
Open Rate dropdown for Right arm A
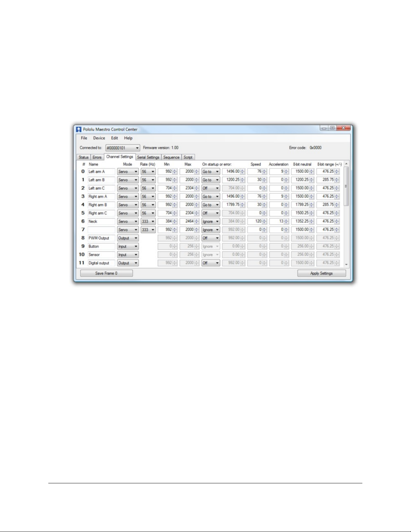point(148,197)
